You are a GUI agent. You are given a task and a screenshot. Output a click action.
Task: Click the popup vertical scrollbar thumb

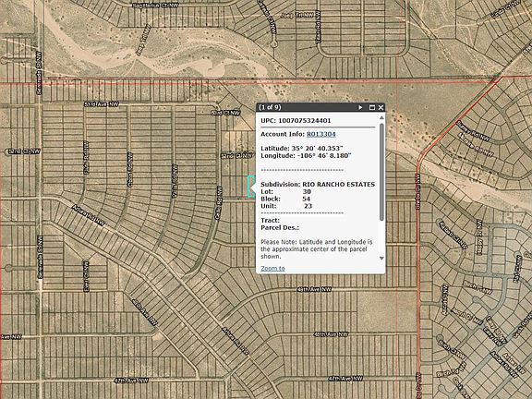click(x=381, y=172)
